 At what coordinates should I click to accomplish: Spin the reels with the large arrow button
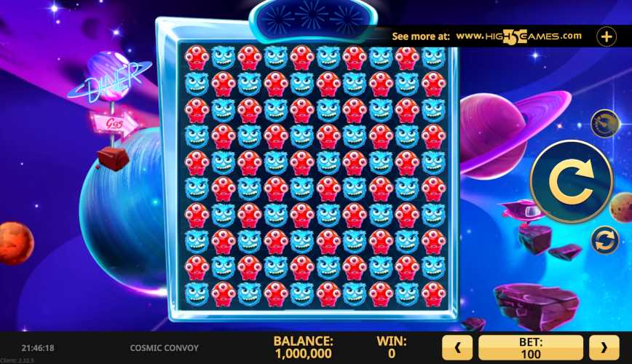click(572, 182)
